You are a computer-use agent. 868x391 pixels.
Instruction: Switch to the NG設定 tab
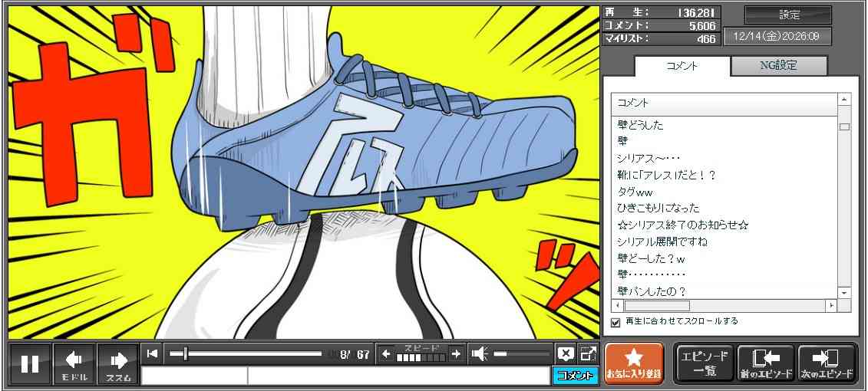[778, 66]
